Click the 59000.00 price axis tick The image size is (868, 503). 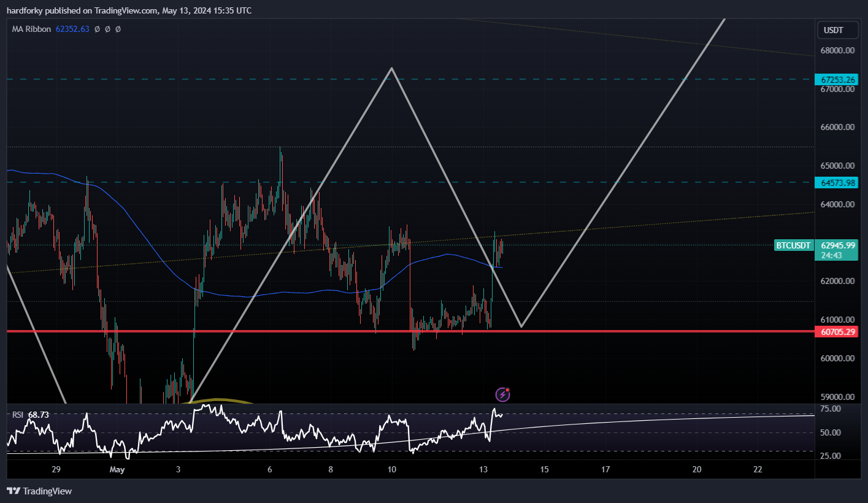pyautogui.click(x=838, y=397)
